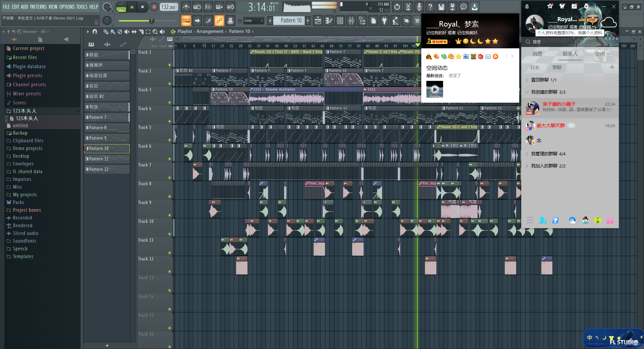Open the Line snap dropdown
This screenshot has height=349, width=644.
253,21
